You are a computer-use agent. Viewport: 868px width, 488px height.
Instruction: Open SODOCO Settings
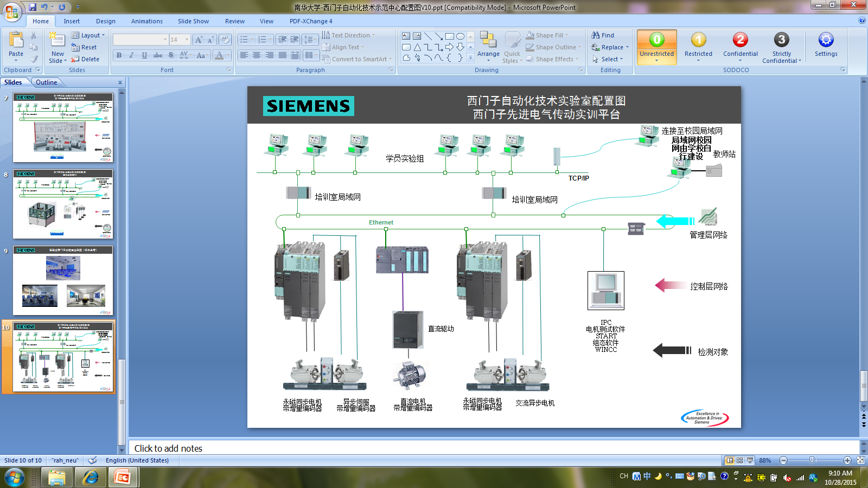pyautogui.click(x=826, y=44)
